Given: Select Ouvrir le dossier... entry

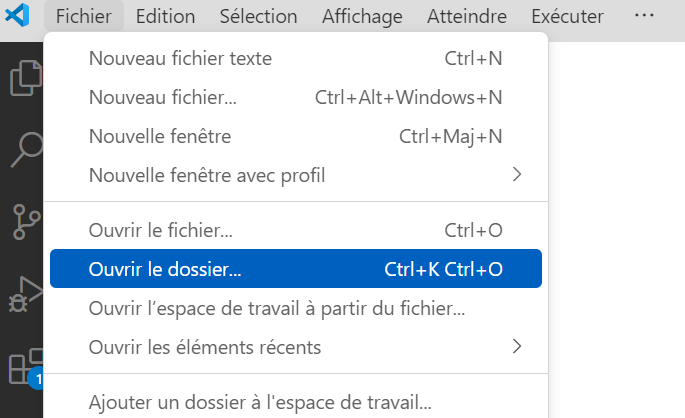Looking at the screenshot, I should coord(296,269).
